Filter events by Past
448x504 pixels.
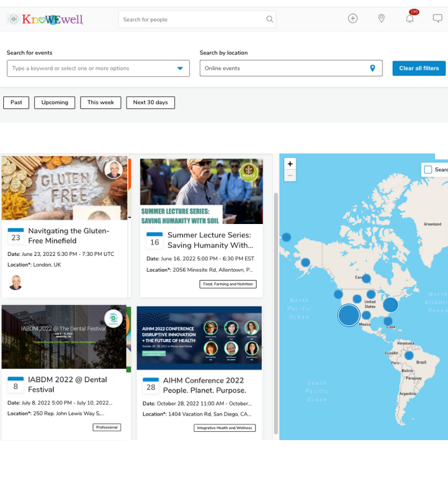(16, 102)
